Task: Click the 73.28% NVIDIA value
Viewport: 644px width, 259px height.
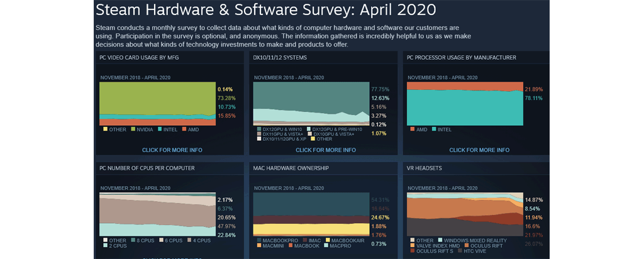Action: pyautogui.click(x=226, y=97)
